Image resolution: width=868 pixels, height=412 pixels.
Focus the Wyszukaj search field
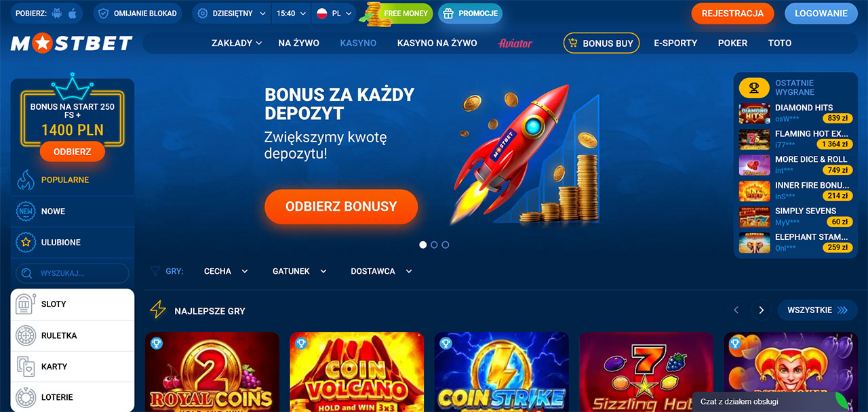click(x=73, y=273)
